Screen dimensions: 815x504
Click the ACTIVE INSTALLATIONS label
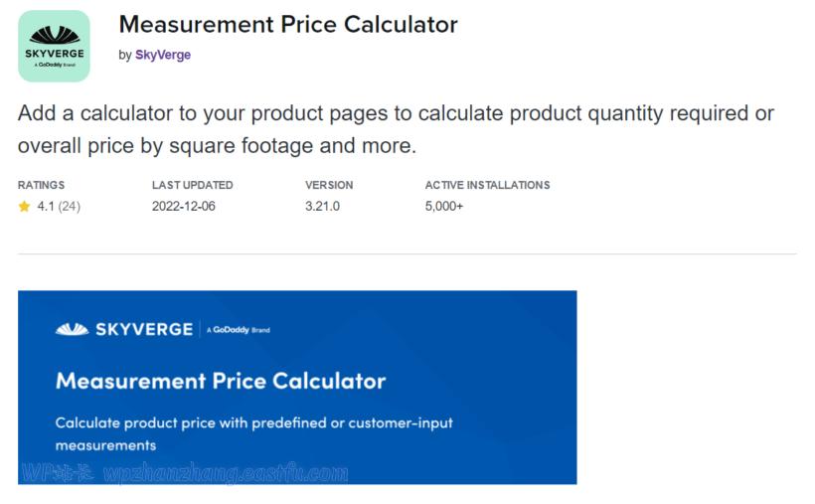[487, 185]
